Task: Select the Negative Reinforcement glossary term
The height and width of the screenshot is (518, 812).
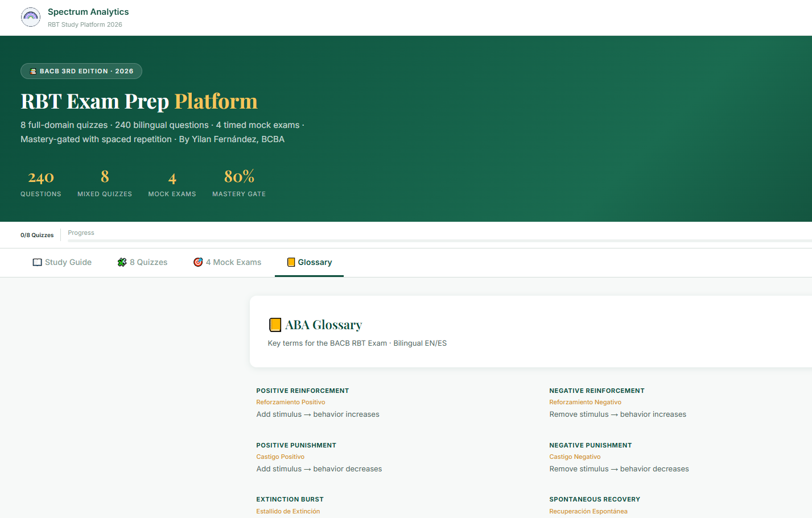Action: [x=596, y=391]
